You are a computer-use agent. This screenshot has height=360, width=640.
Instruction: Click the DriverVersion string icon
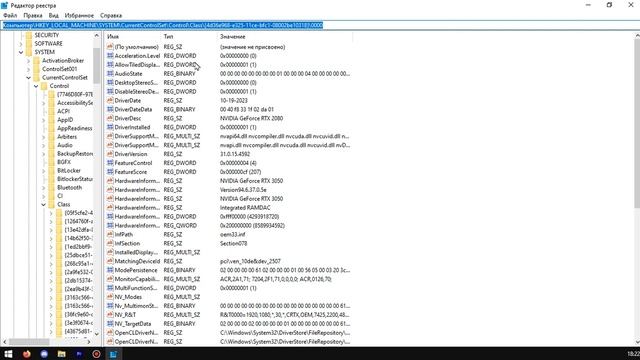110,154
